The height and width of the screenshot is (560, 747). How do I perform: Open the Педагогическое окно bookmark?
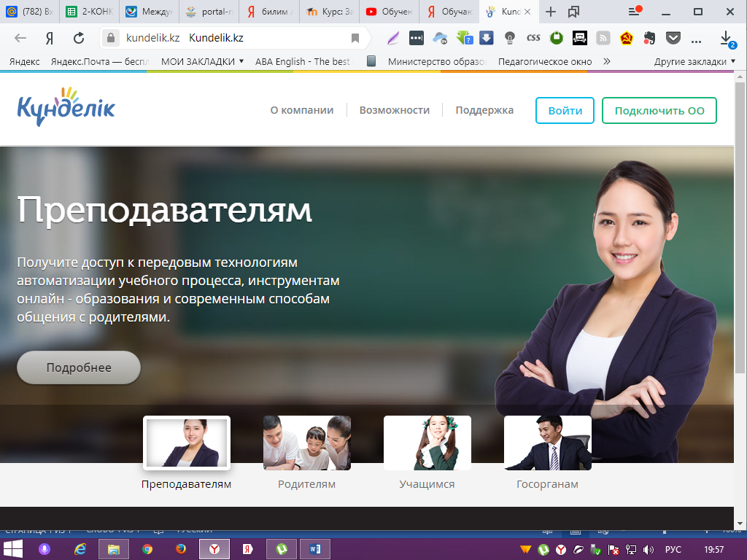544,61
